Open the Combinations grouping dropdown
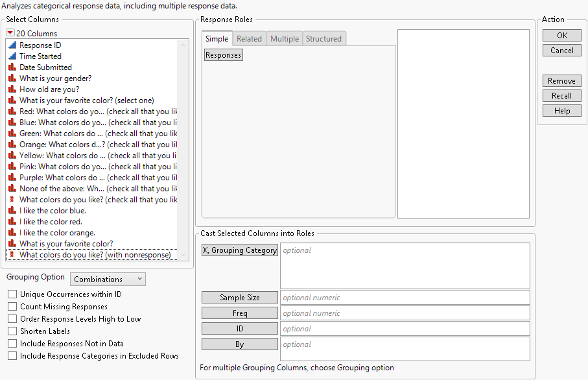 pos(108,279)
